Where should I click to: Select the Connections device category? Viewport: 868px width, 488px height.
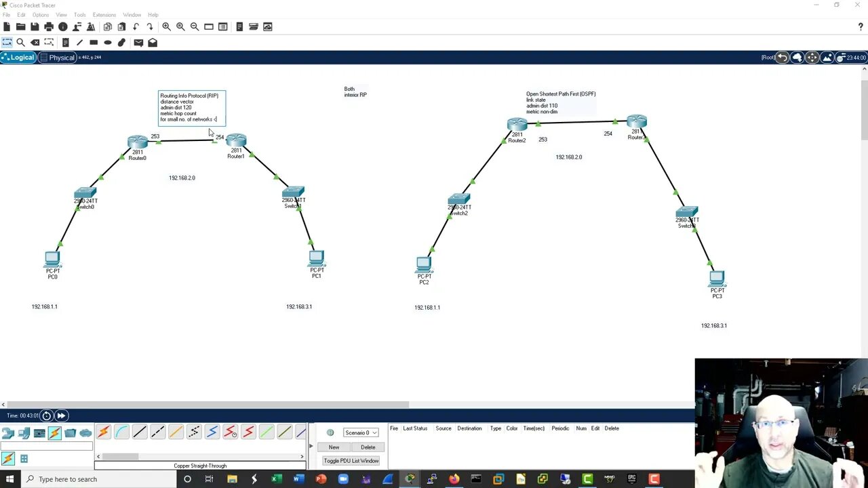pos(54,432)
